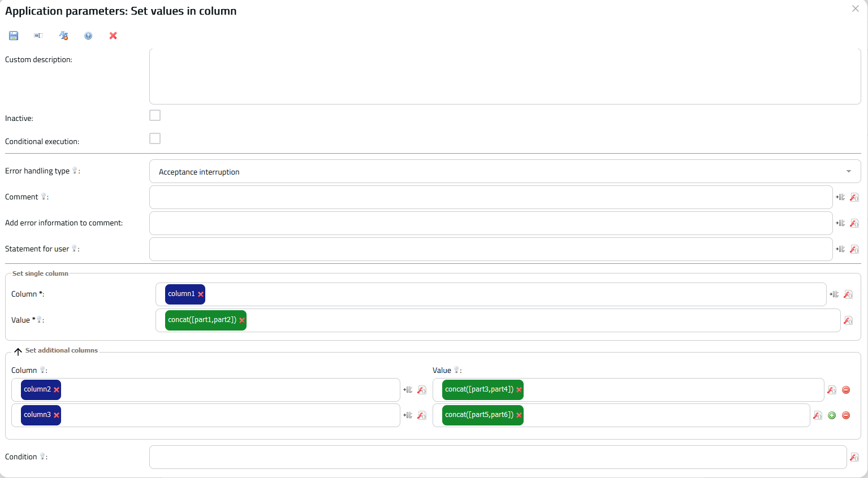Open function editor for the Condition field
Viewport: 868px width, 478px height.
pos(854,457)
